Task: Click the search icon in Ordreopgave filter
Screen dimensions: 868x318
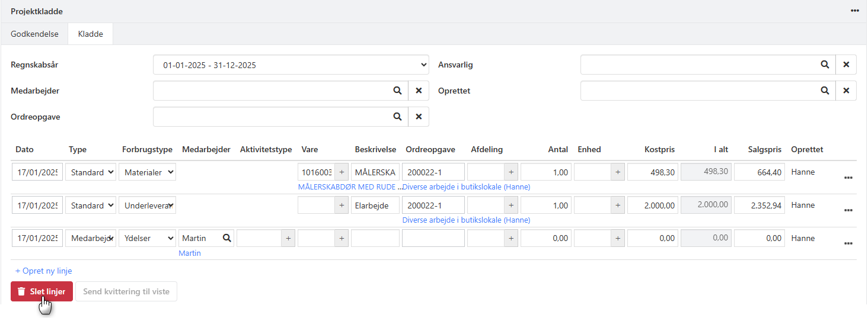Action: click(397, 117)
